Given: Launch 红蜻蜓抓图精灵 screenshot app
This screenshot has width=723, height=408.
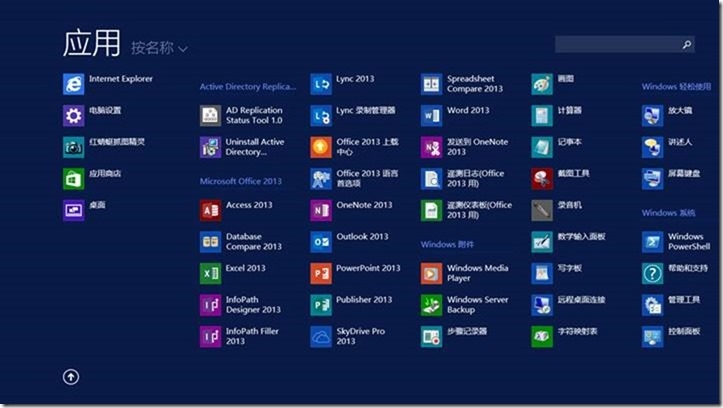Looking at the screenshot, I should [x=104, y=147].
